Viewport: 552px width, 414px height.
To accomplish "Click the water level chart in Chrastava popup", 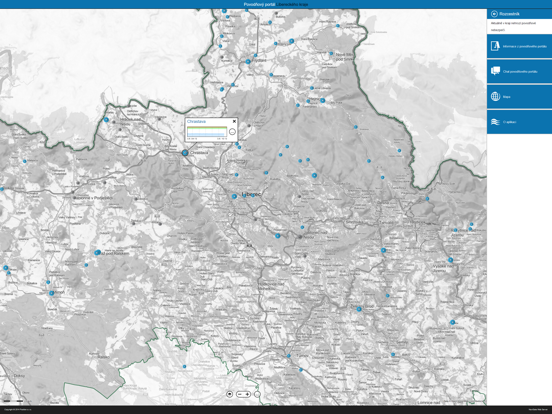I will pos(207,132).
